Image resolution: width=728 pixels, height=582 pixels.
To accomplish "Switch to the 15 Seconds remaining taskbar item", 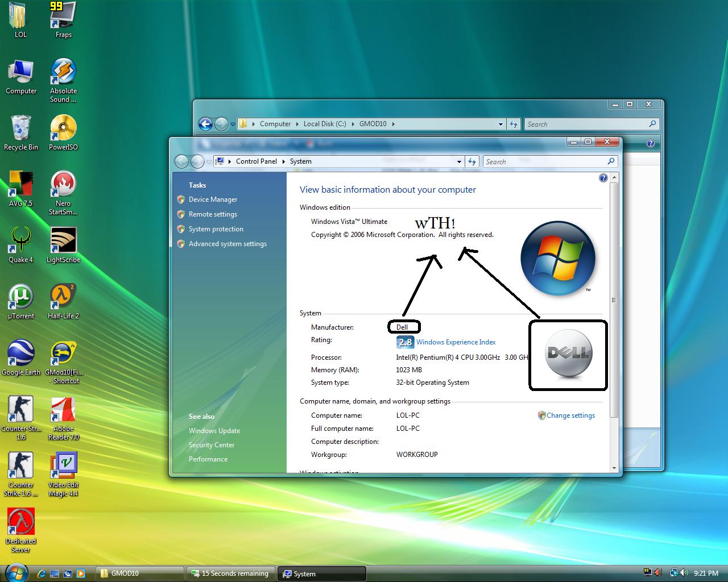I will (231, 573).
